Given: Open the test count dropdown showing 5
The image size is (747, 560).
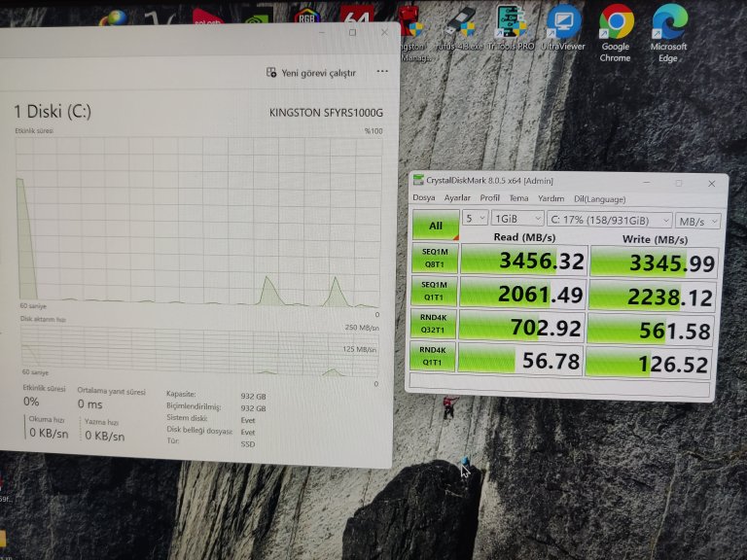Looking at the screenshot, I should click(x=475, y=218).
